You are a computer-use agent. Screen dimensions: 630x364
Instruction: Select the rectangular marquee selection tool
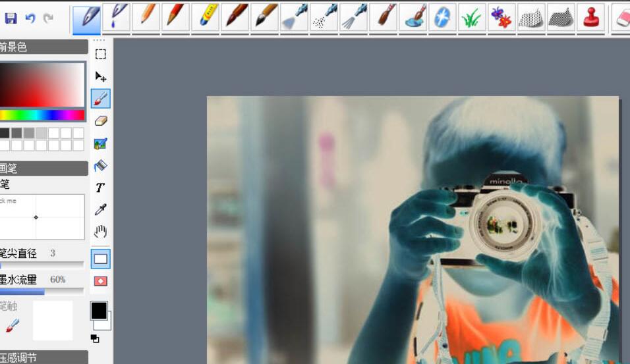coord(101,54)
